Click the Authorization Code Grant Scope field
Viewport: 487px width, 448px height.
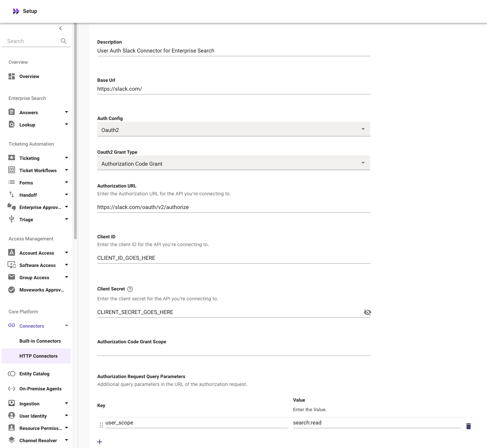pyautogui.click(x=234, y=350)
